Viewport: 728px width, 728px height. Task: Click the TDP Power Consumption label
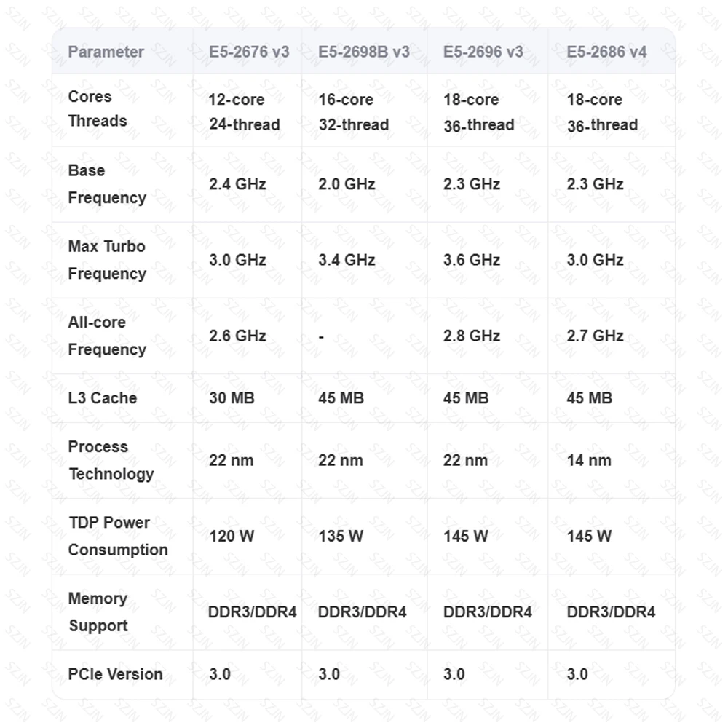(117, 536)
